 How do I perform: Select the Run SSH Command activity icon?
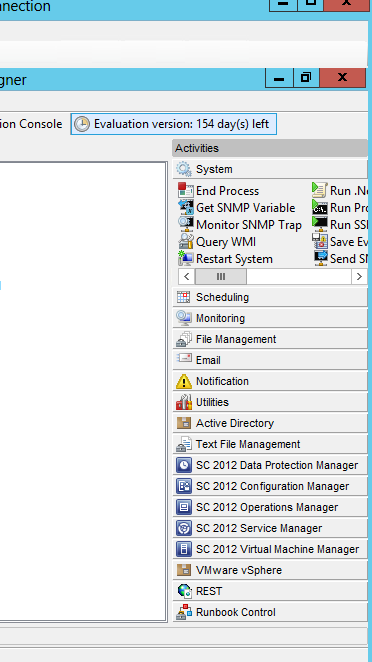pyautogui.click(x=320, y=225)
